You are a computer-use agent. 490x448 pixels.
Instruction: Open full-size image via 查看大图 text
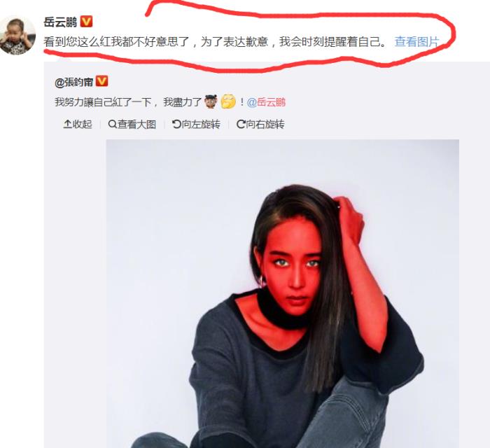click(136, 125)
